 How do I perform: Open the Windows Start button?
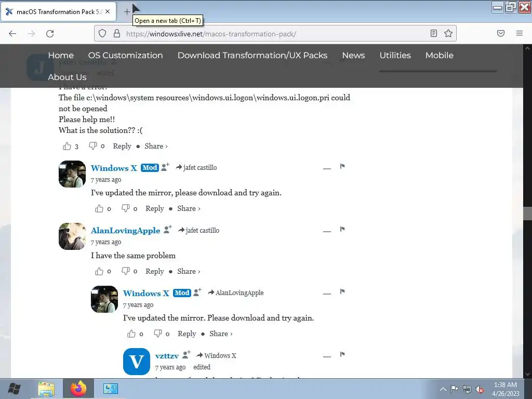(x=14, y=389)
